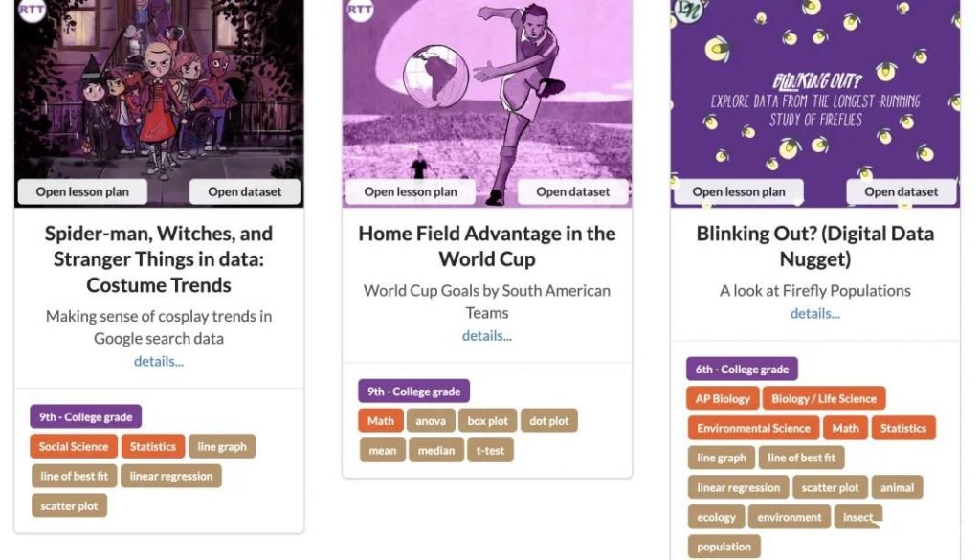
Task: Select the Social Science subject tag
Action: pos(74,446)
